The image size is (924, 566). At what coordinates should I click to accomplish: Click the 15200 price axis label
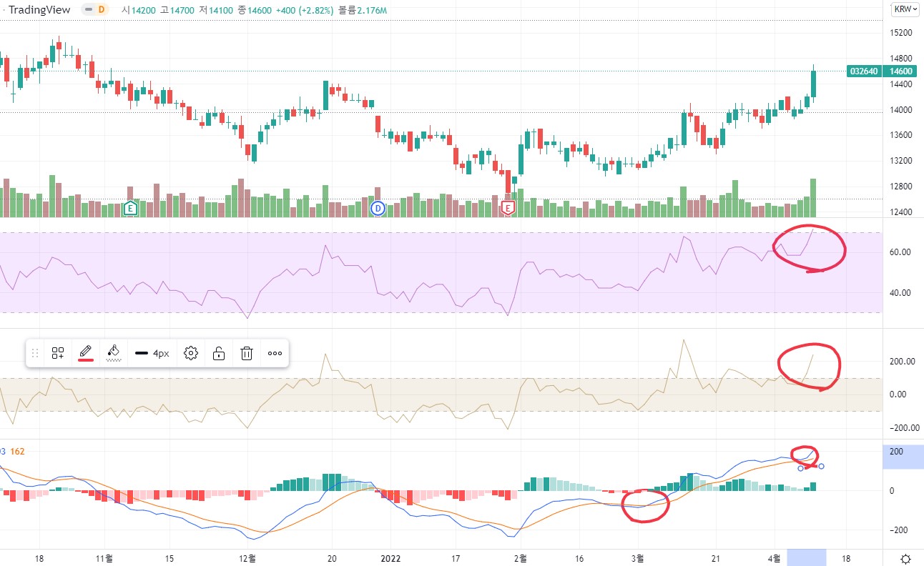[900, 33]
